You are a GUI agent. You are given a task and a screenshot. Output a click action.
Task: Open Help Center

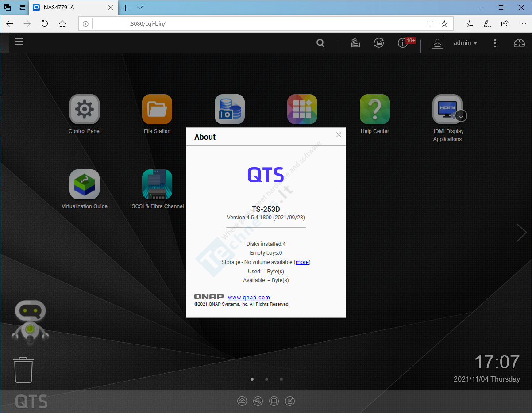click(375, 109)
